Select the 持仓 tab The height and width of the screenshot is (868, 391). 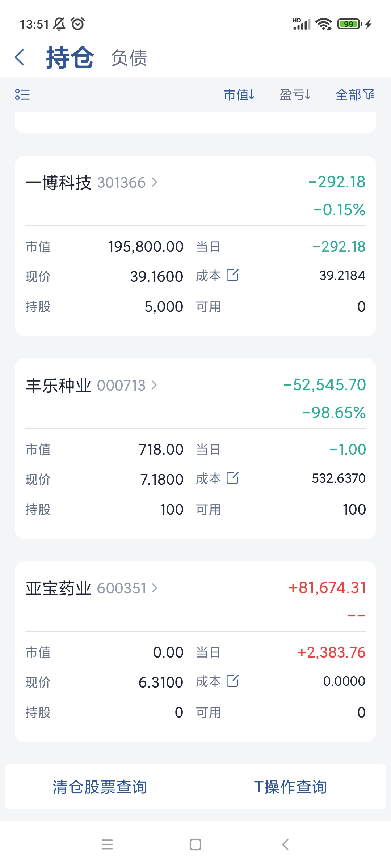point(70,58)
